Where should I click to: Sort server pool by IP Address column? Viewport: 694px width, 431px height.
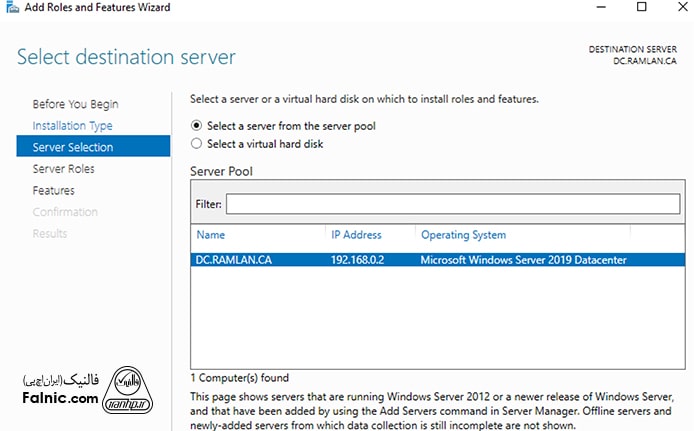[x=356, y=235]
